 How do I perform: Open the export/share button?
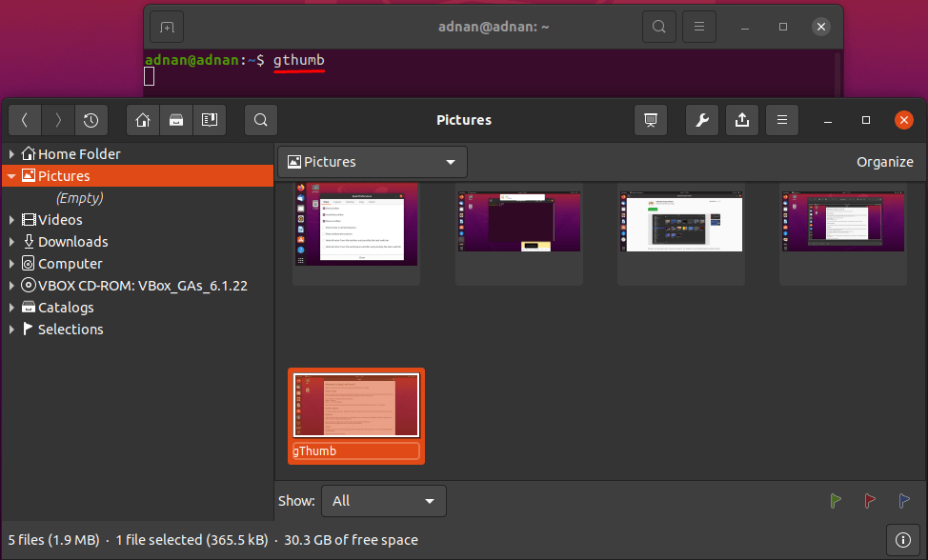click(x=742, y=120)
